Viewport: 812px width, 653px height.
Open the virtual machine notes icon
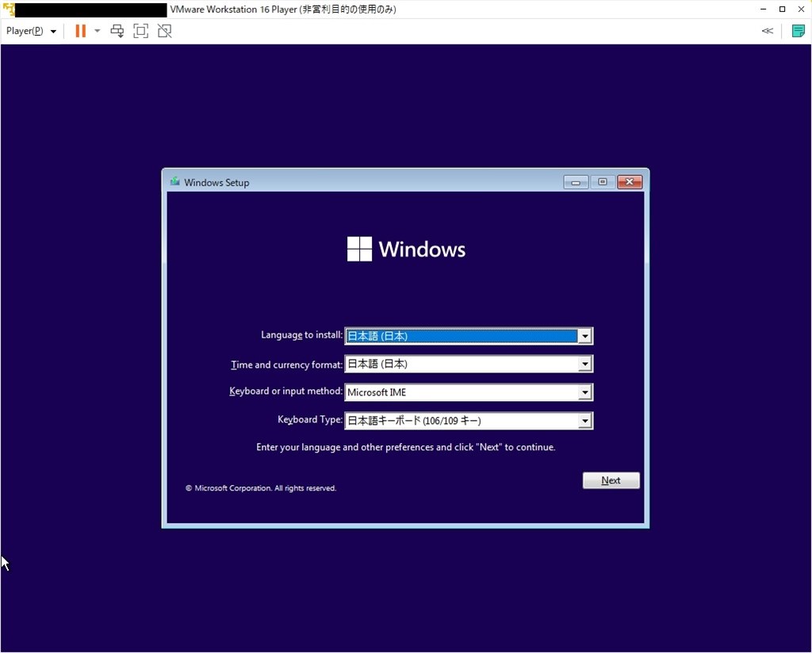(x=799, y=30)
